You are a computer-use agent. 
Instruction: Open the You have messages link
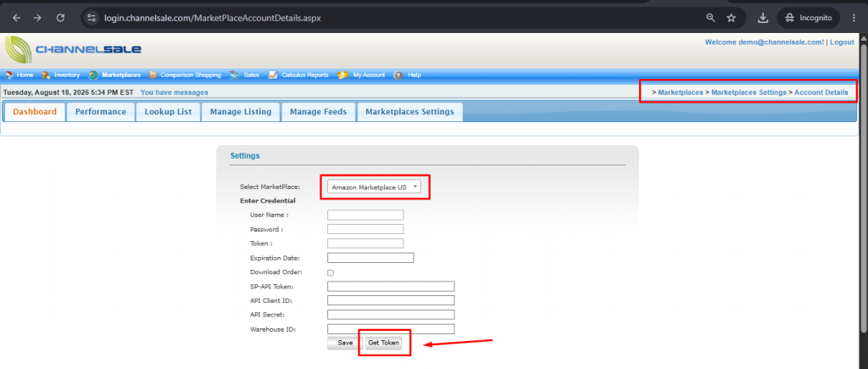point(175,92)
